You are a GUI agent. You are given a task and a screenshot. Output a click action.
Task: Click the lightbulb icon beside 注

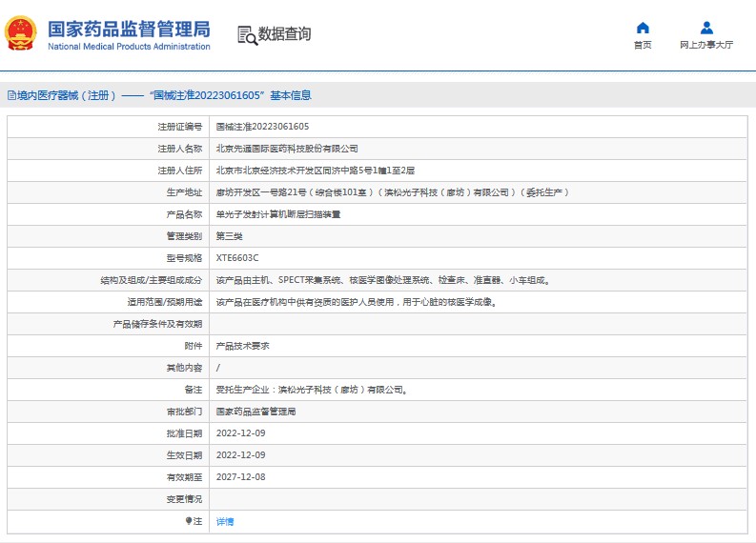click(x=189, y=521)
